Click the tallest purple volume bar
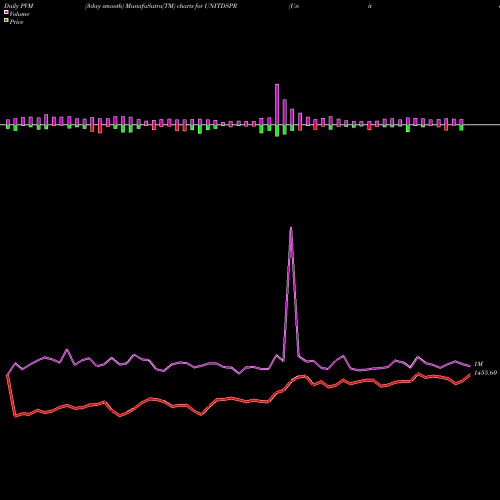 click(277, 104)
